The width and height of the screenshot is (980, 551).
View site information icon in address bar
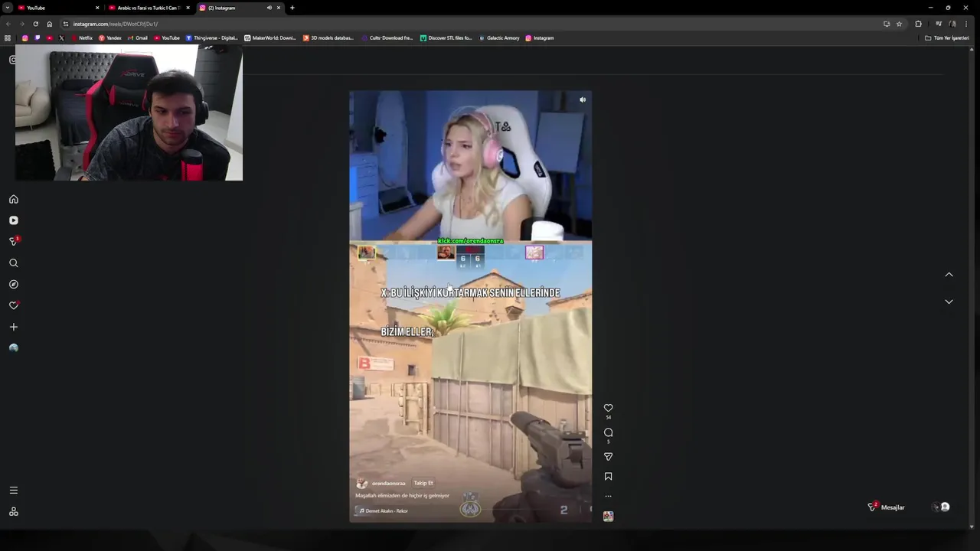(66, 24)
